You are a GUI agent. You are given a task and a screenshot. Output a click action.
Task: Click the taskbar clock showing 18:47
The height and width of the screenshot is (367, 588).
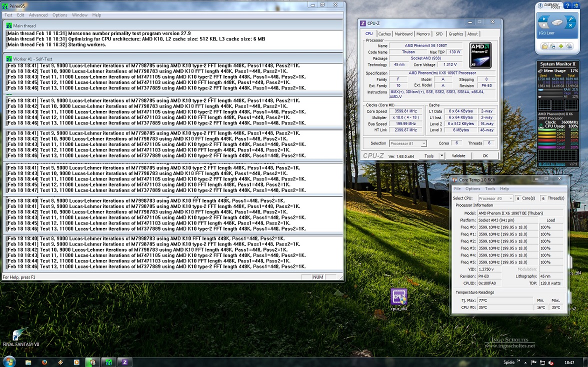(569, 362)
